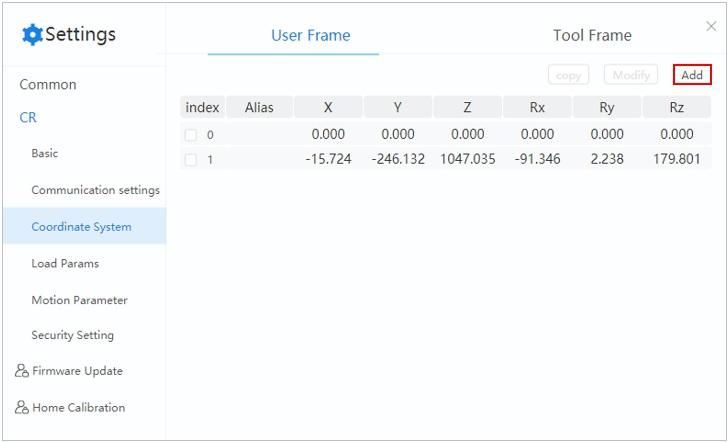728x442 pixels.
Task: Click the Modify button
Action: pos(631,75)
